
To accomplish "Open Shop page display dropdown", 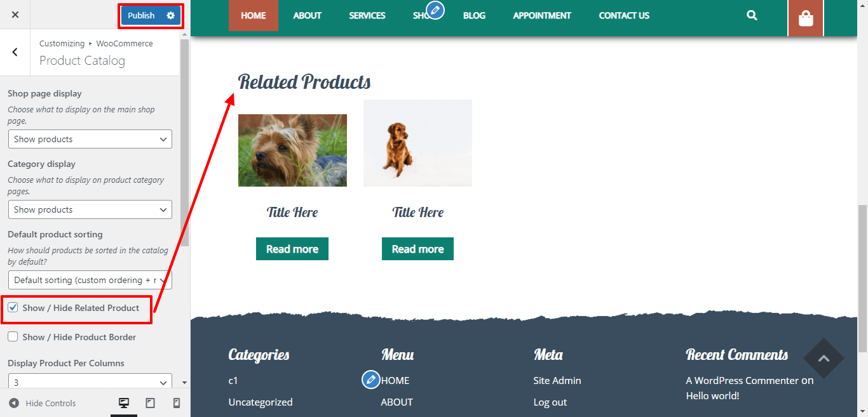I will [90, 139].
